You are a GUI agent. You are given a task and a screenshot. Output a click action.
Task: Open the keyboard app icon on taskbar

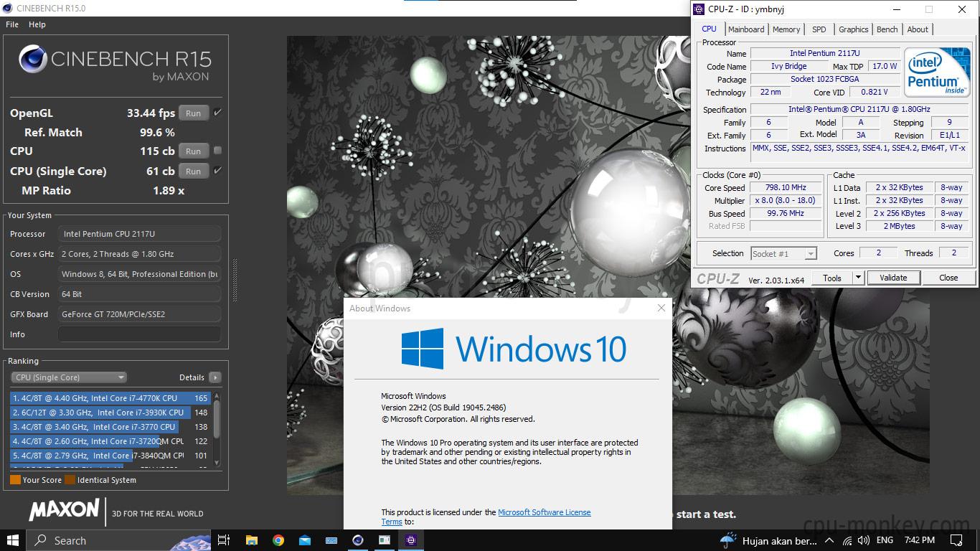point(331,540)
